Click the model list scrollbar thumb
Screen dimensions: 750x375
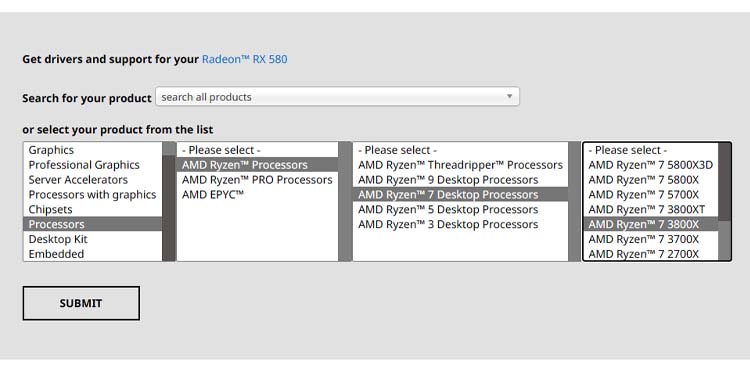point(724,182)
